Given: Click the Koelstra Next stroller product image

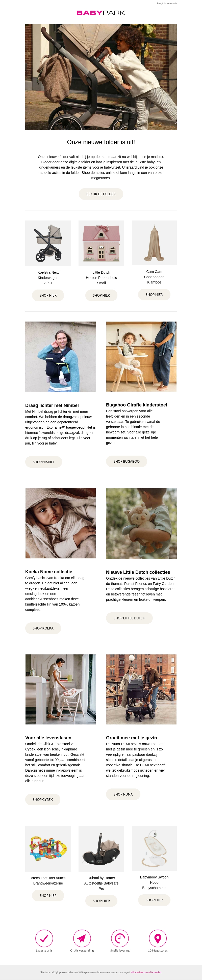Looking at the screenshot, I should click(x=48, y=243).
